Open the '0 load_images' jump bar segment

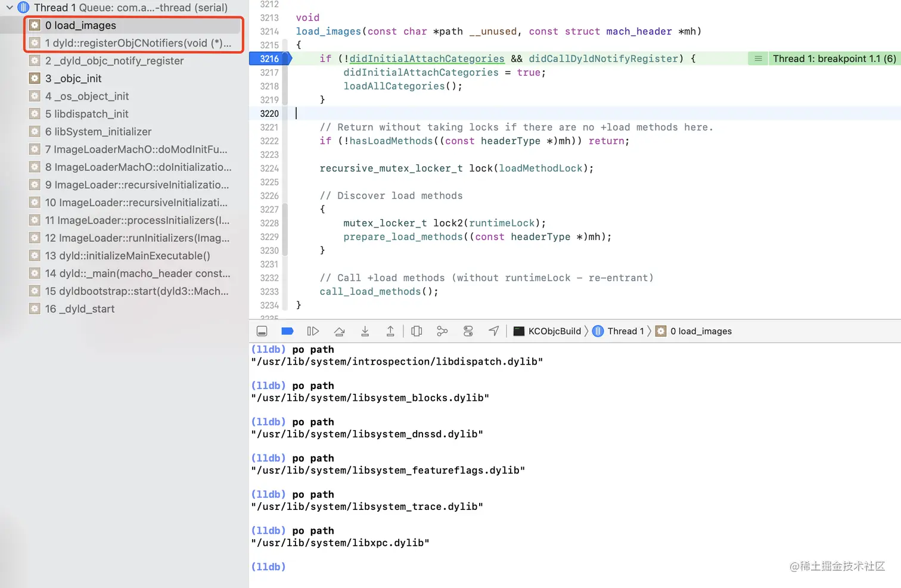point(694,331)
